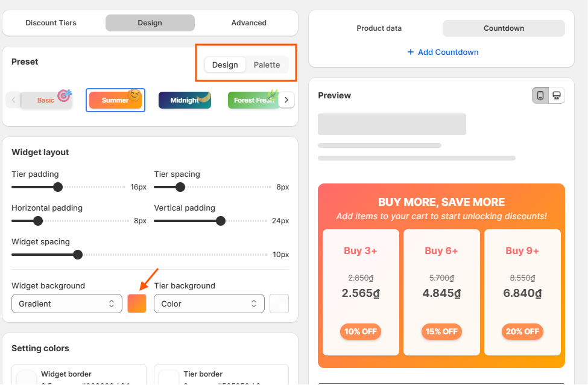Open the Advanced tab
This screenshot has width=588, height=385.
248,23
